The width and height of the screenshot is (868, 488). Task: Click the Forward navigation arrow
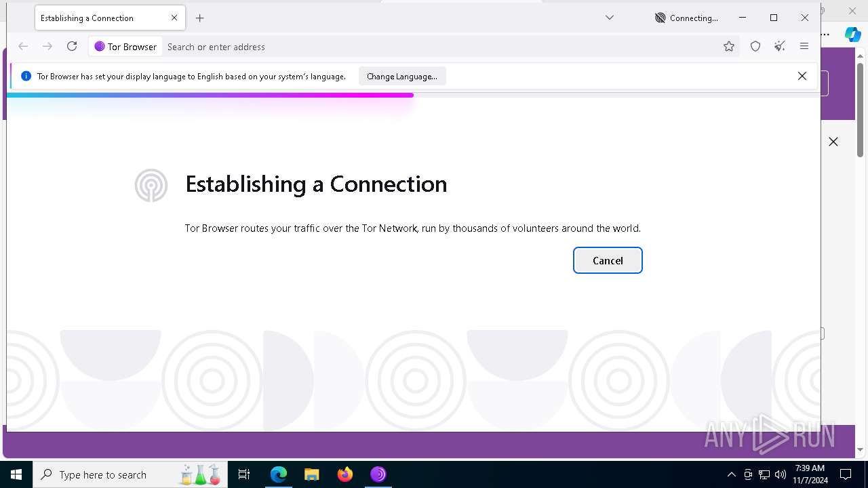pyautogui.click(x=47, y=46)
